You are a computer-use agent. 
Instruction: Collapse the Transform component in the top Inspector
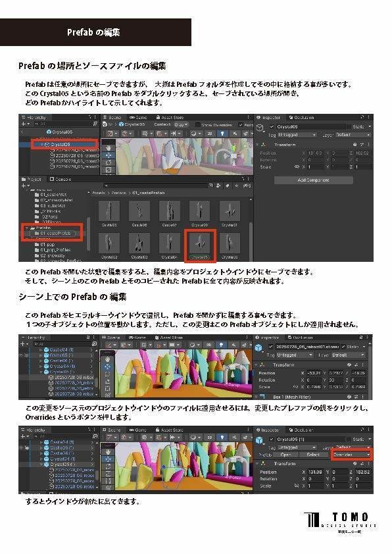click(x=257, y=145)
